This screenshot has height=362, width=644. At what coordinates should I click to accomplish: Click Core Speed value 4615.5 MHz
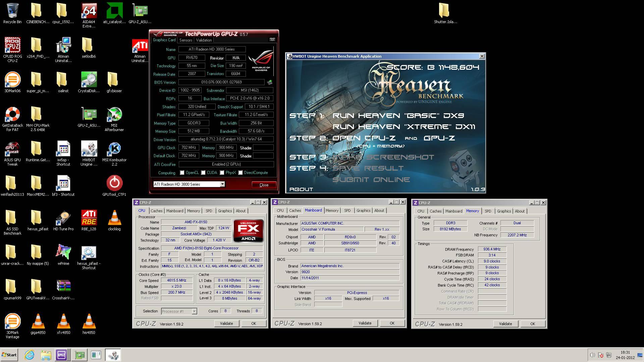(x=177, y=281)
